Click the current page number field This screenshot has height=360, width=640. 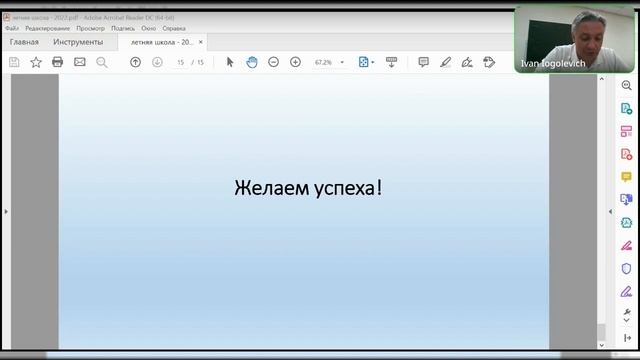click(180, 62)
